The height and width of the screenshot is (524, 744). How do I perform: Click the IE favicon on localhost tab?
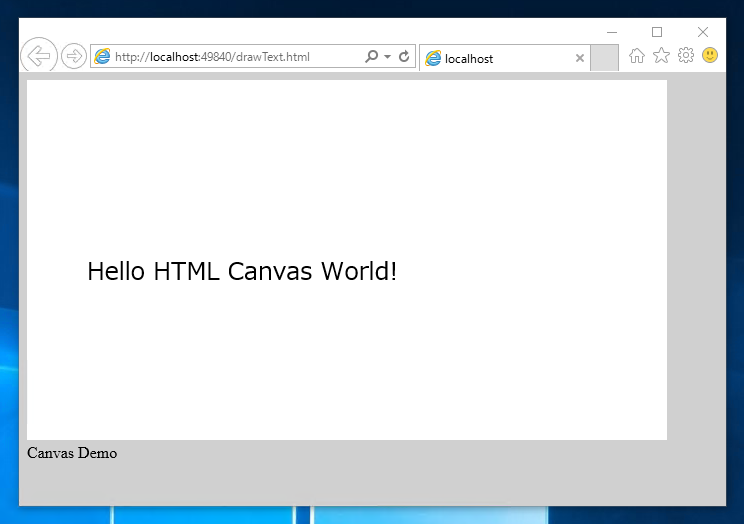(x=433, y=58)
